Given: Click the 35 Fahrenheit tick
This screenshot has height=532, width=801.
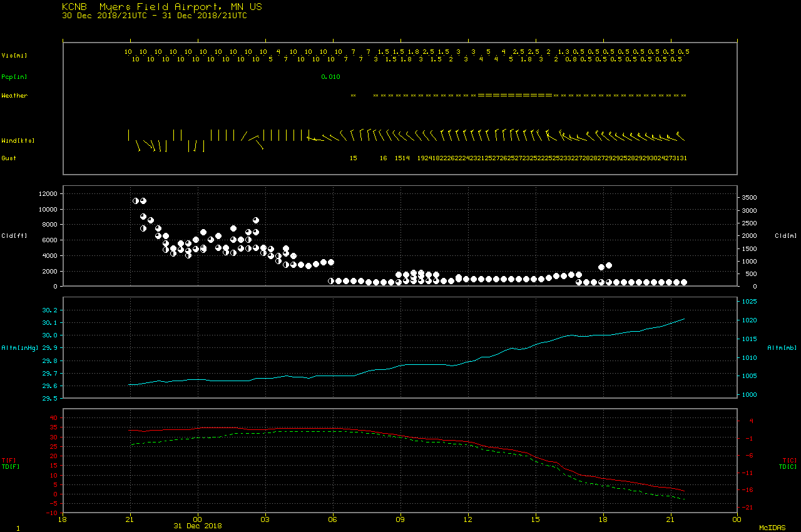Looking at the screenshot, I should click(x=54, y=427).
